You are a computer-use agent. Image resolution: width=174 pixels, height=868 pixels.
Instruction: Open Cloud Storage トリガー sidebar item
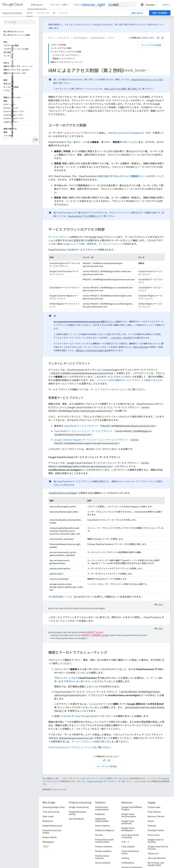pyautogui.click(x=13, y=115)
